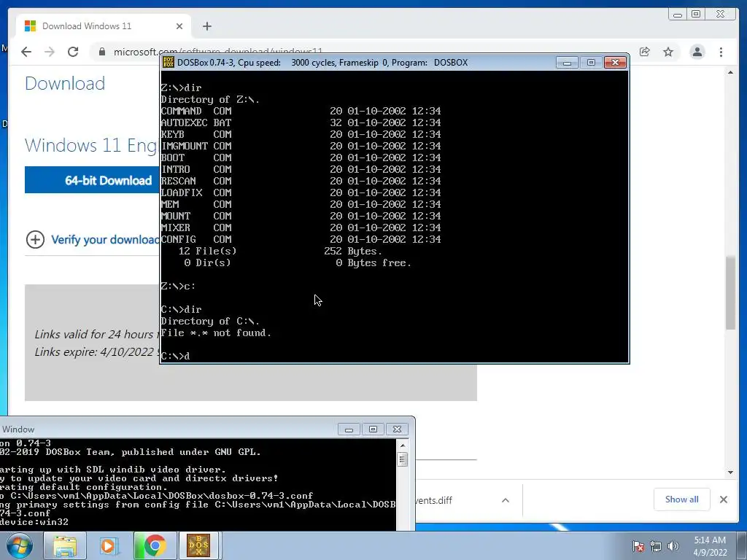Click the DOSBox title bar icon
747x560 pixels.
(169, 63)
